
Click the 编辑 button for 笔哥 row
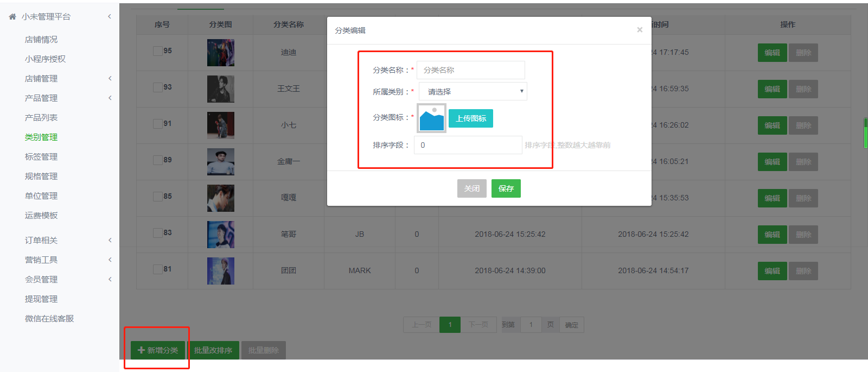(772, 235)
